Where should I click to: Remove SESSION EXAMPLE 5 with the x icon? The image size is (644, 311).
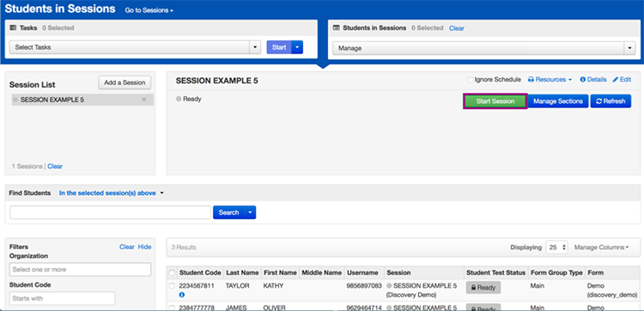144,100
